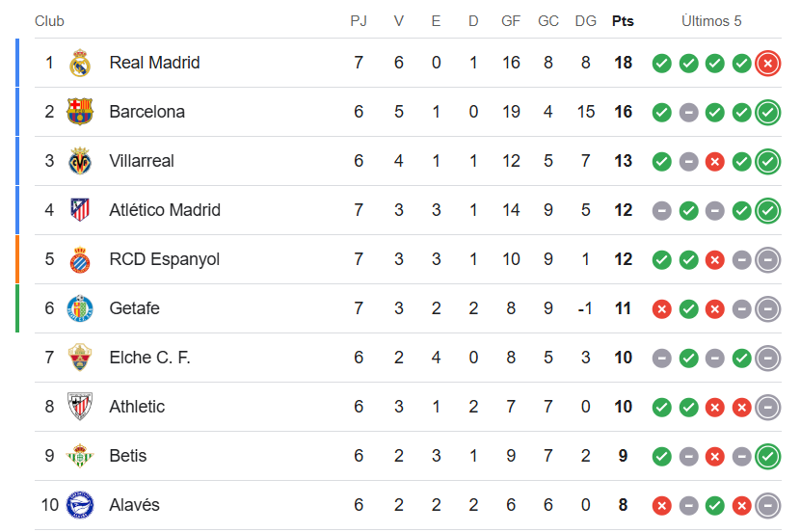Open the Elche C. F. team link
800x532 pixels.
coord(149,358)
